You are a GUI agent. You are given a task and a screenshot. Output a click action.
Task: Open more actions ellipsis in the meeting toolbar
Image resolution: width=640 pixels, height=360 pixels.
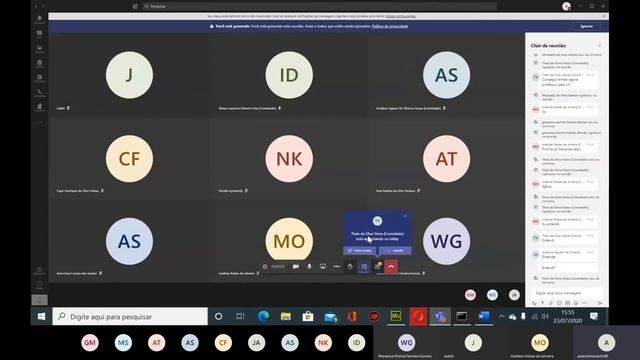tap(337, 267)
